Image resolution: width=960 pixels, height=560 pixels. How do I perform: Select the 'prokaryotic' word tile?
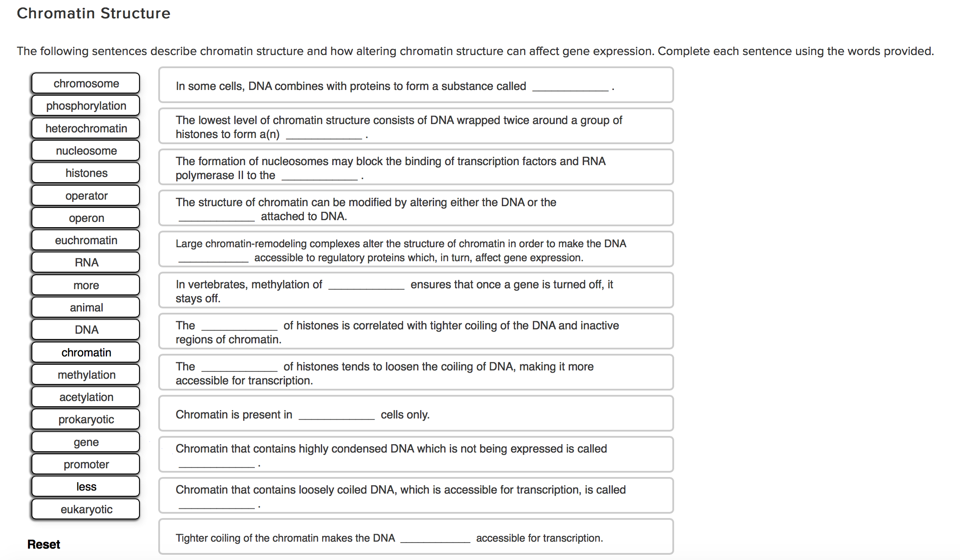tap(86, 419)
